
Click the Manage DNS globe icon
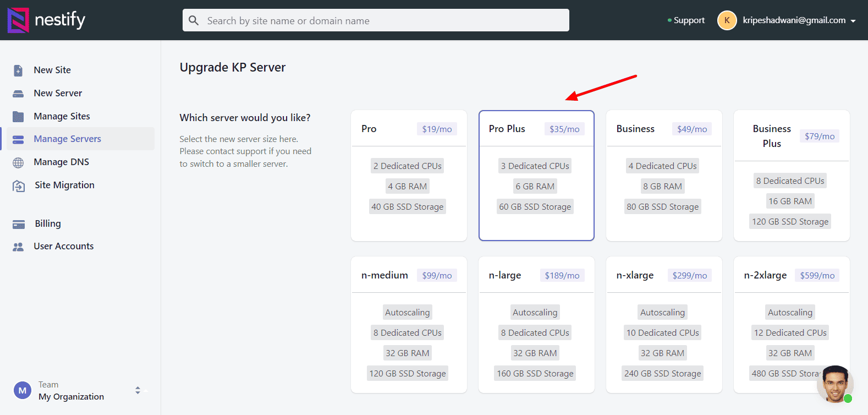coord(18,162)
